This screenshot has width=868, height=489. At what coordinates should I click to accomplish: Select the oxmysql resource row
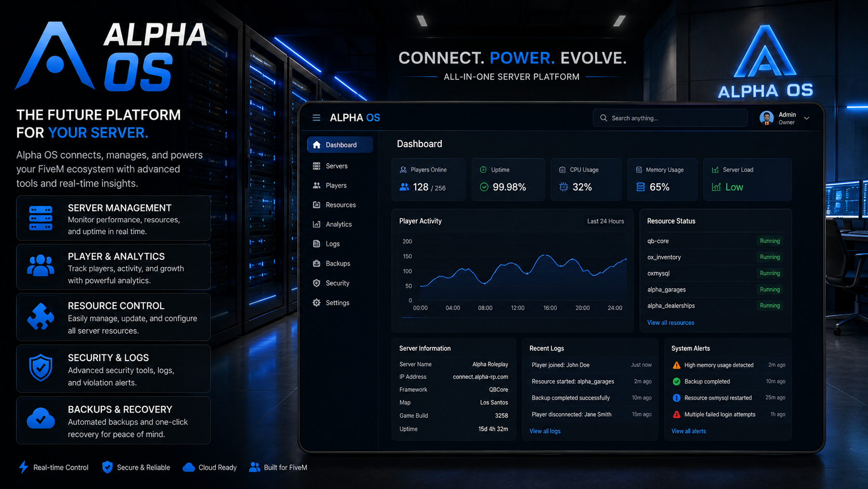714,273
